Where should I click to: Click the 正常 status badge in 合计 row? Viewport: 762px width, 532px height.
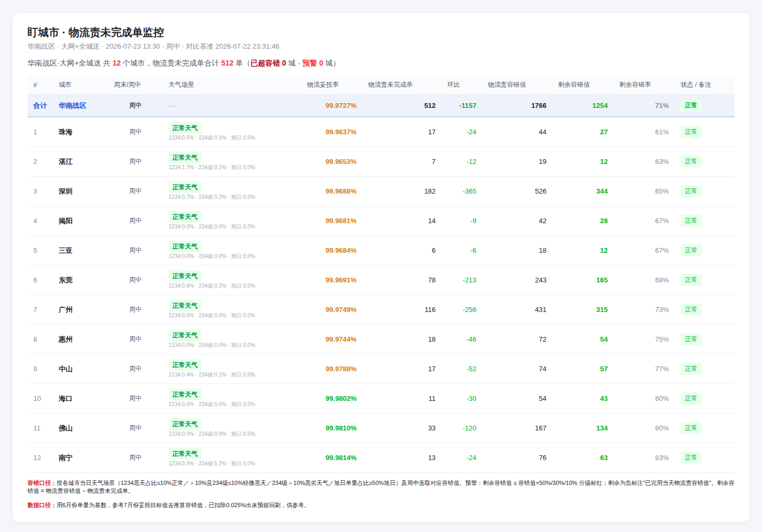point(691,105)
